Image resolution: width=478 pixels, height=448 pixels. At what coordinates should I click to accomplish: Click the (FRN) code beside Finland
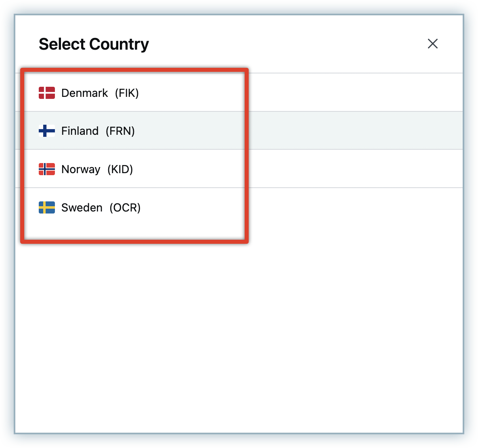[120, 131]
